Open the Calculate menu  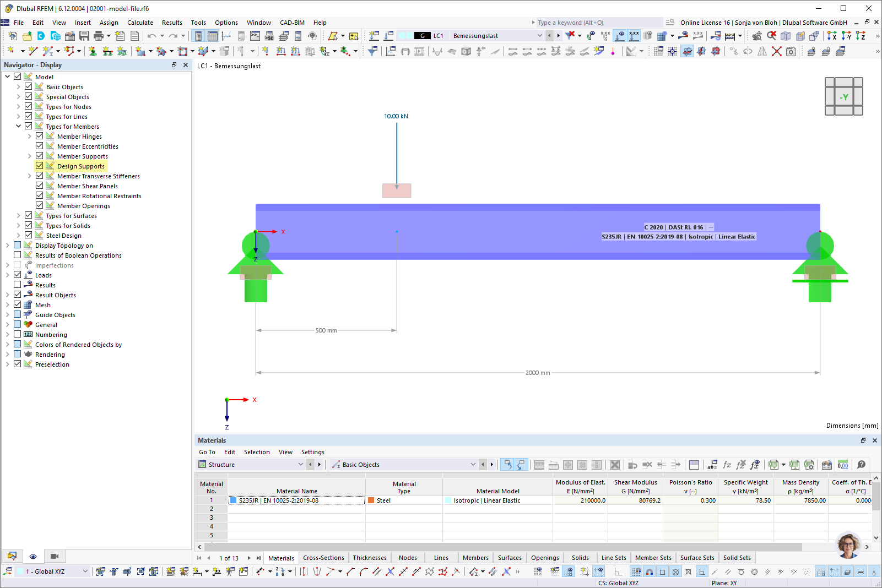(140, 23)
